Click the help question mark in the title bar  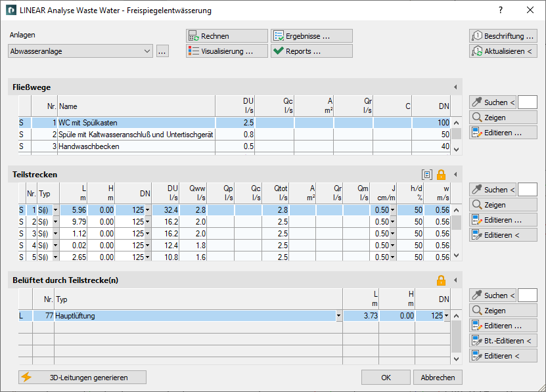[x=501, y=10]
